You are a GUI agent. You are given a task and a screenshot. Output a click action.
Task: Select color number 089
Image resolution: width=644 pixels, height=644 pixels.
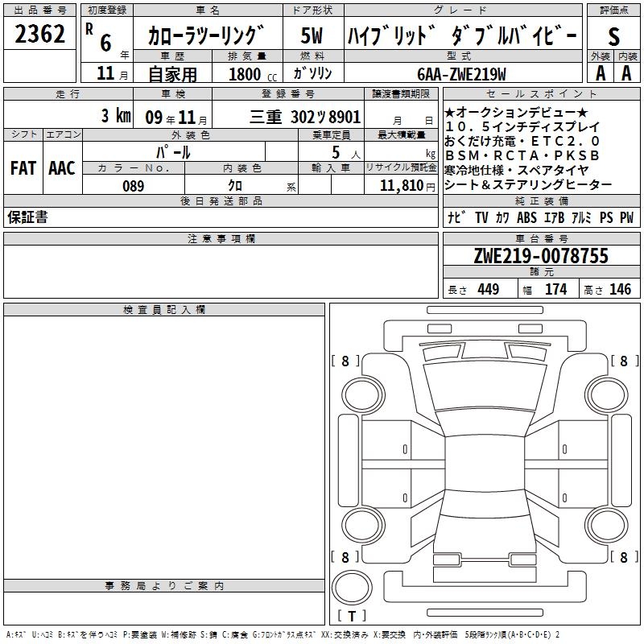[x=134, y=186]
